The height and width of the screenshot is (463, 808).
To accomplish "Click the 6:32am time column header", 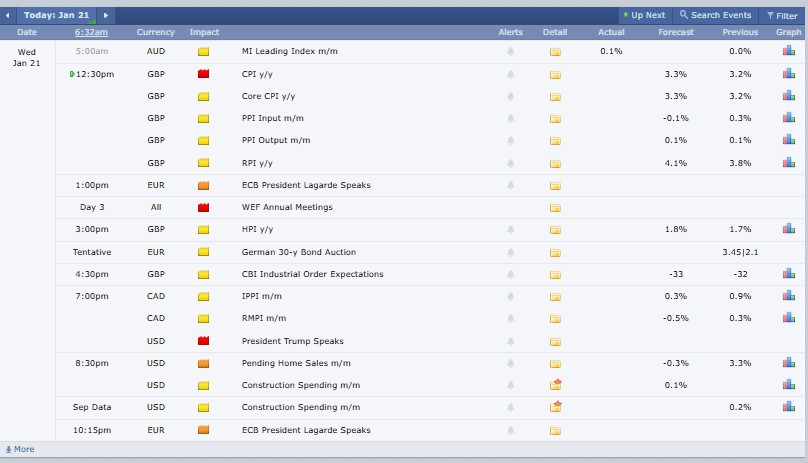I will (x=91, y=33).
